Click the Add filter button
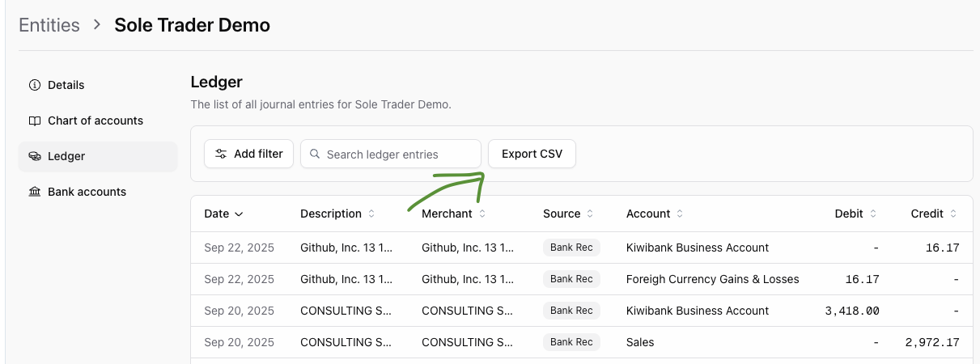The image size is (980, 364). point(248,154)
